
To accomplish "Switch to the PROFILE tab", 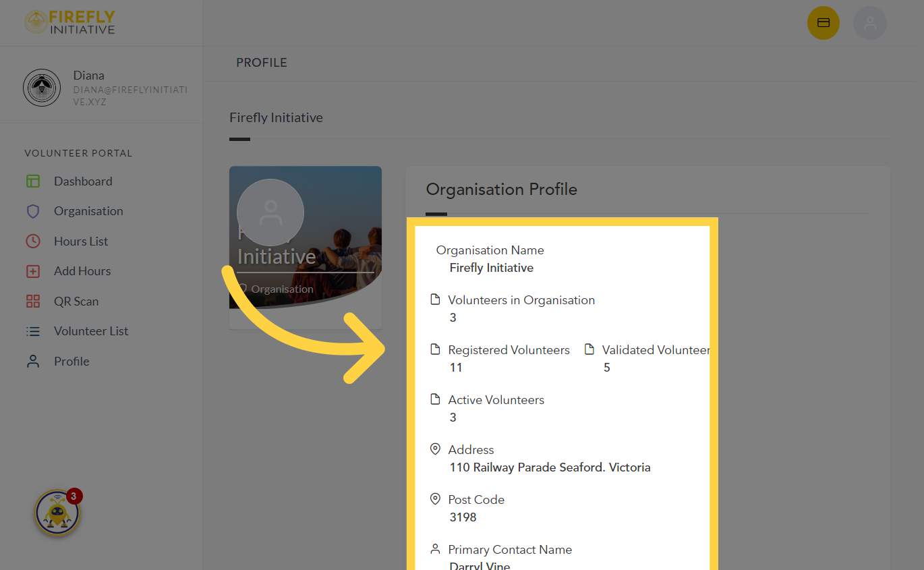I will tap(262, 62).
